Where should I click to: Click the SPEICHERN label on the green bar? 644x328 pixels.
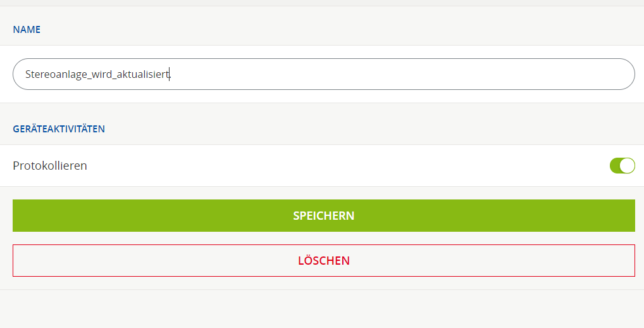tap(323, 216)
